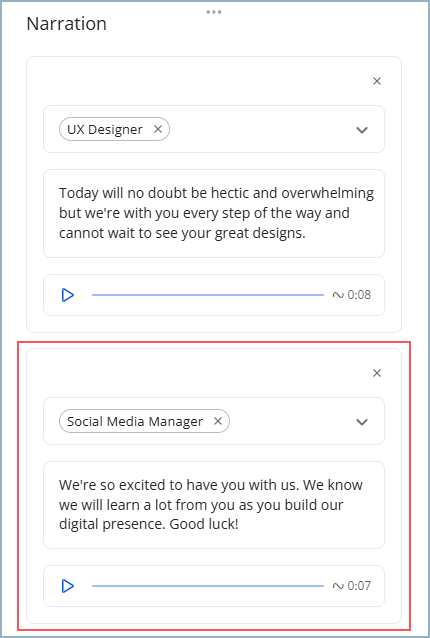Click the 0:07 duration label
This screenshot has width=430, height=638.
coord(359,586)
